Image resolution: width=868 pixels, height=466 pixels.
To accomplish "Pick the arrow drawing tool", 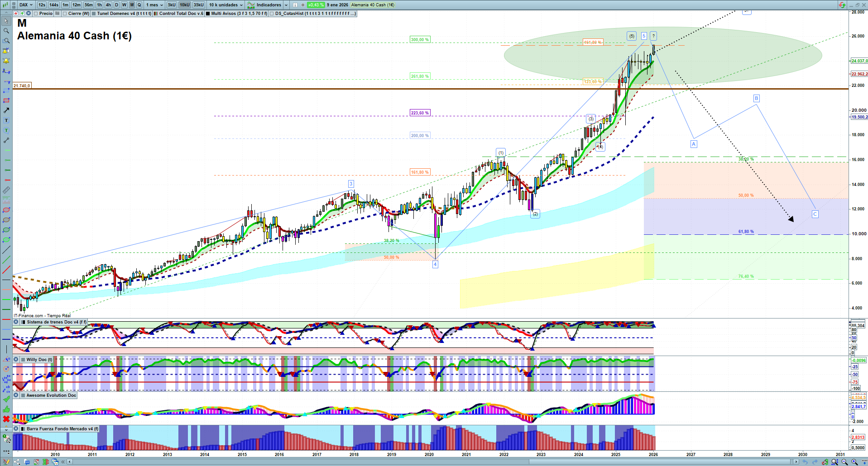I will pos(6,110).
